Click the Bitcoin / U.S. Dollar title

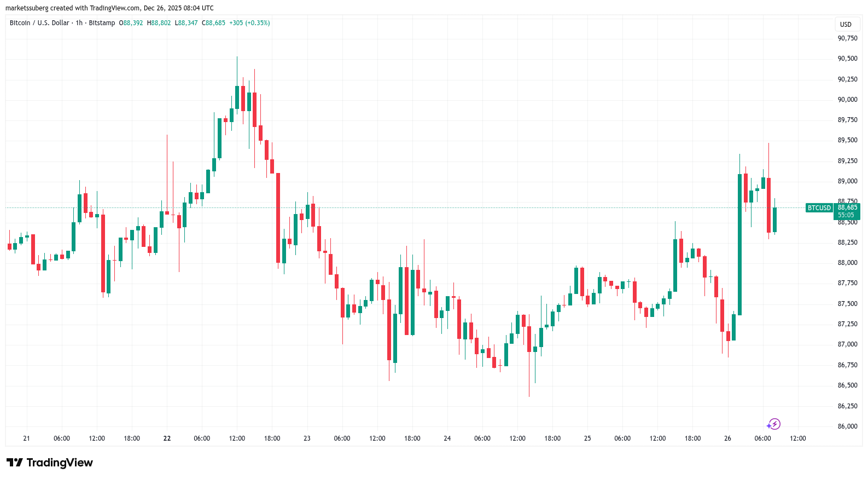[x=39, y=23]
